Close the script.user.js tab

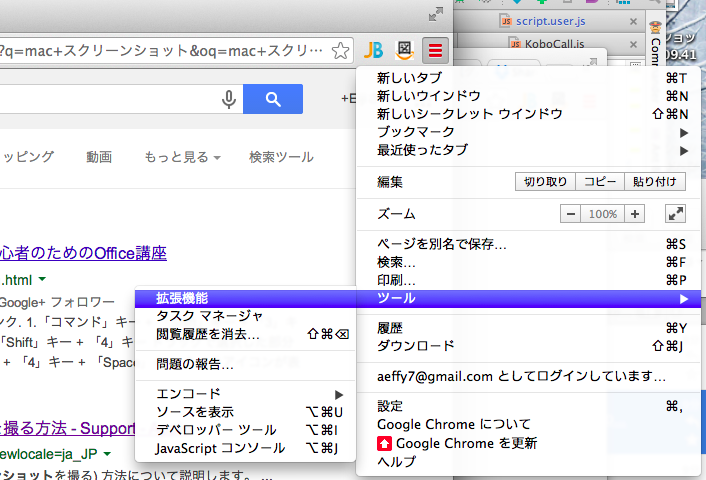click(x=633, y=21)
